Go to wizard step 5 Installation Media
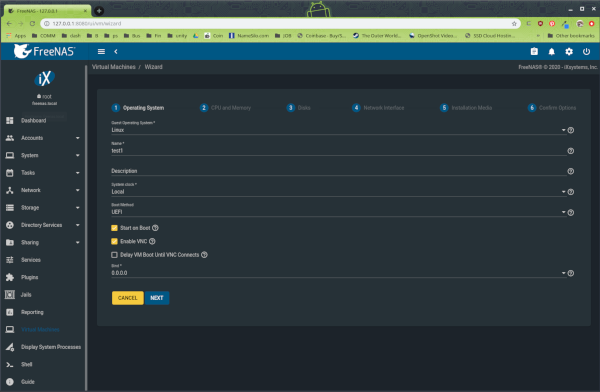 click(466, 108)
